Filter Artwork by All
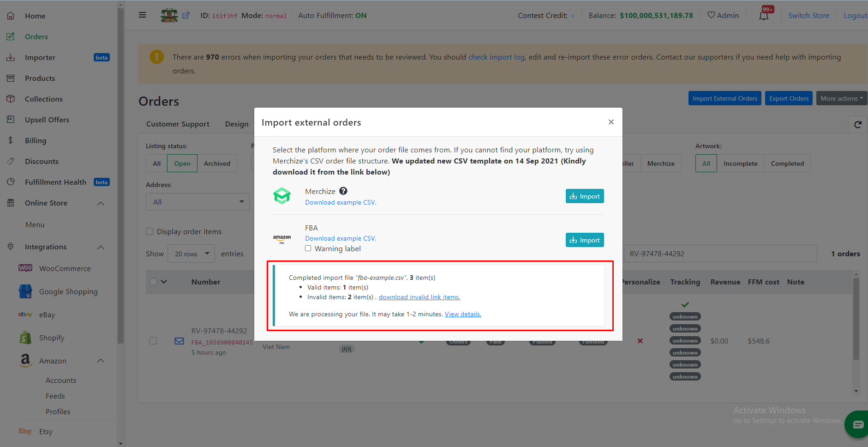 706,163
